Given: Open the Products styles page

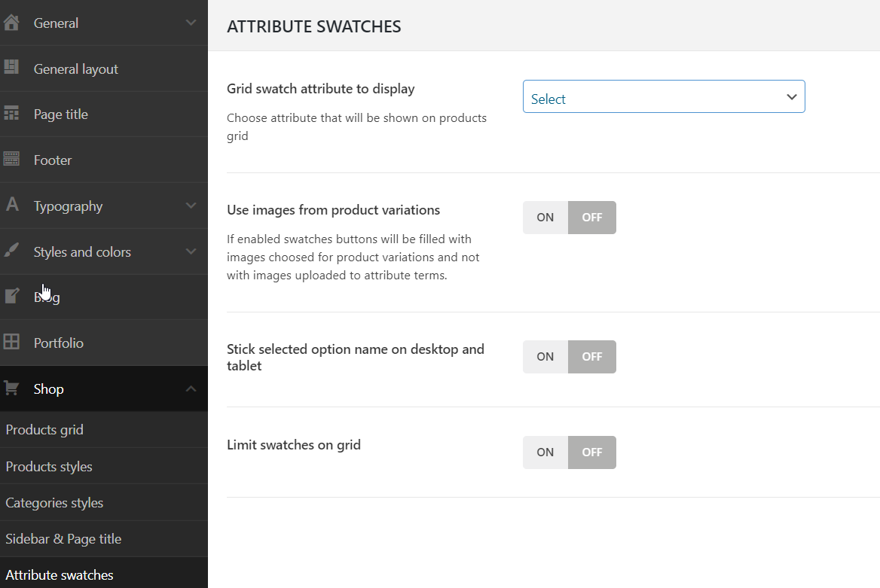Looking at the screenshot, I should [x=49, y=467].
